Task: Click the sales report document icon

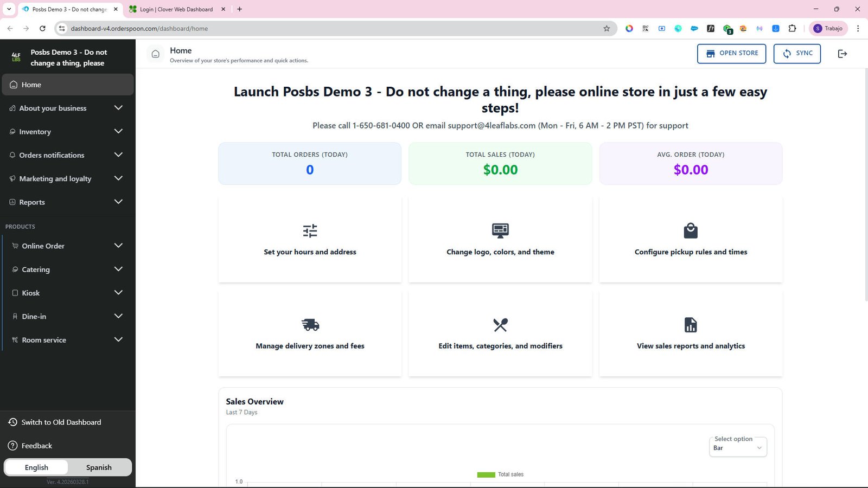Action: [691, 325]
